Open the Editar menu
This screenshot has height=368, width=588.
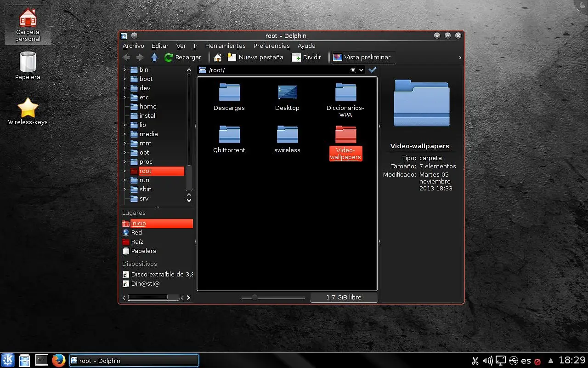[x=160, y=46]
